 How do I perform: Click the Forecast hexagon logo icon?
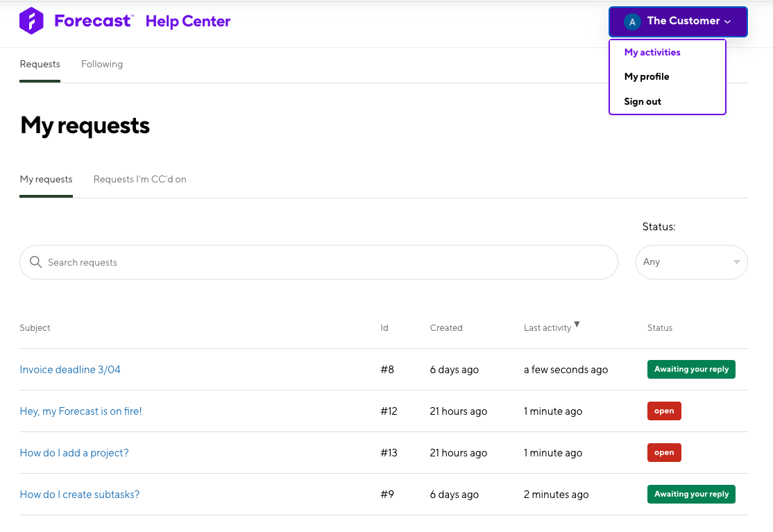tap(31, 21)
